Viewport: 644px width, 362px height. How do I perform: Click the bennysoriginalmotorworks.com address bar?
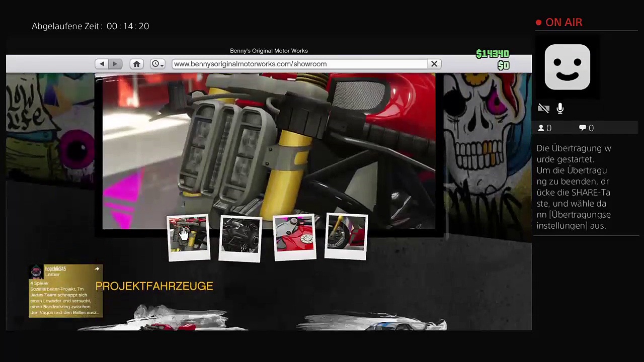click(x=299, y=64)
